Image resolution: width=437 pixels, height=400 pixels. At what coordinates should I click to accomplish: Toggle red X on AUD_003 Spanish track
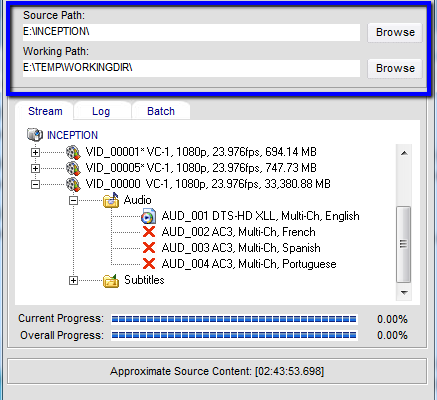click(x=149, y=248)
